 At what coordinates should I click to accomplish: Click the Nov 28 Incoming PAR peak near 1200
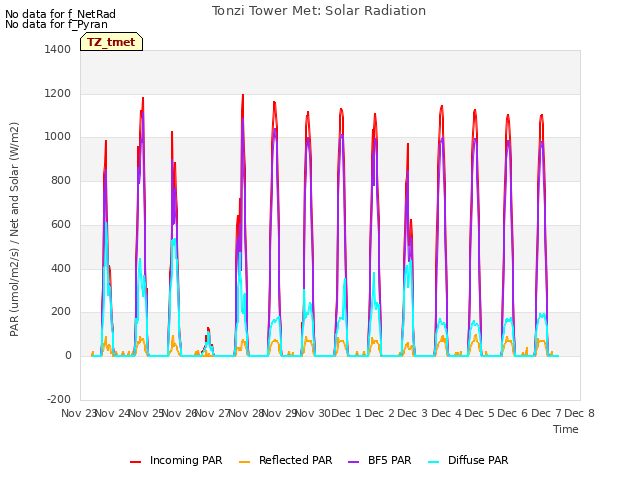(x=243, y=95)
